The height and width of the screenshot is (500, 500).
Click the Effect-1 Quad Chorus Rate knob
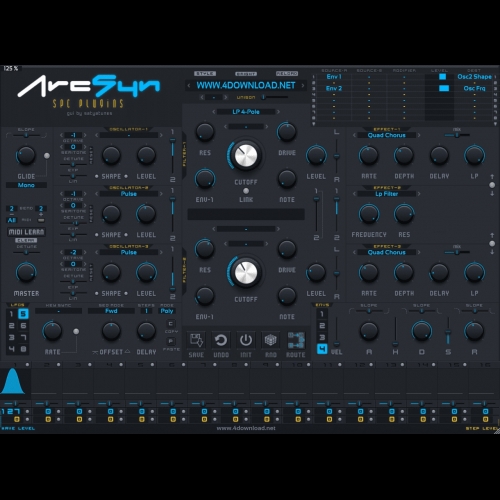point(369,155)
